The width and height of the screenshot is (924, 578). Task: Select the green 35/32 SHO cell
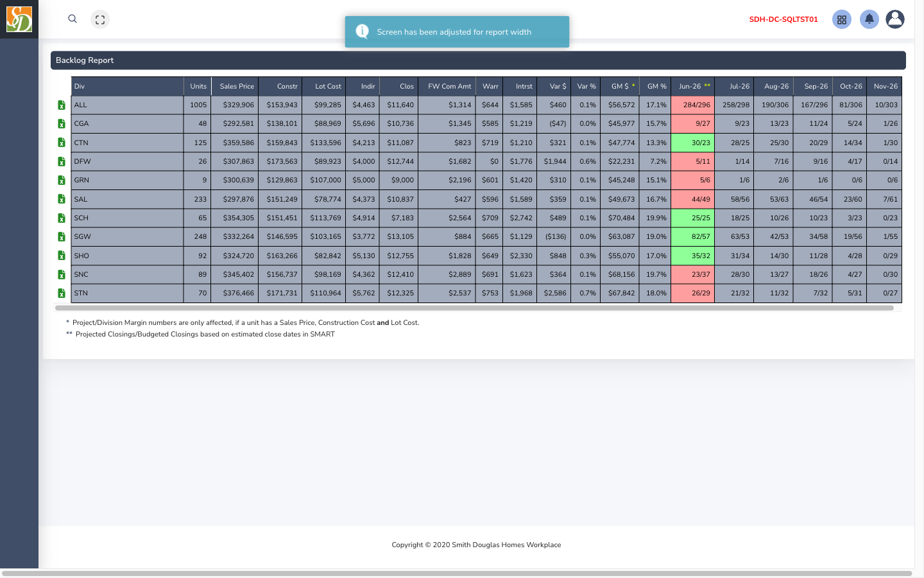tap(693, 256)
